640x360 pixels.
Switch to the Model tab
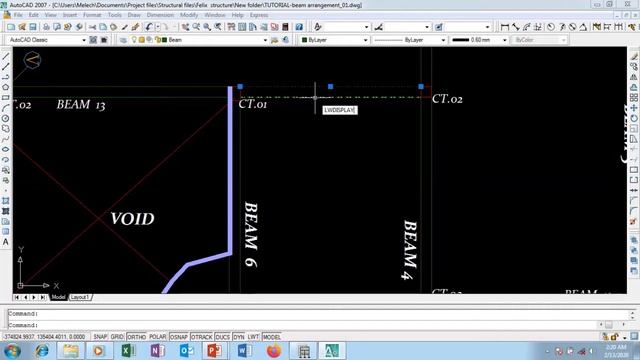pos(58,297)
